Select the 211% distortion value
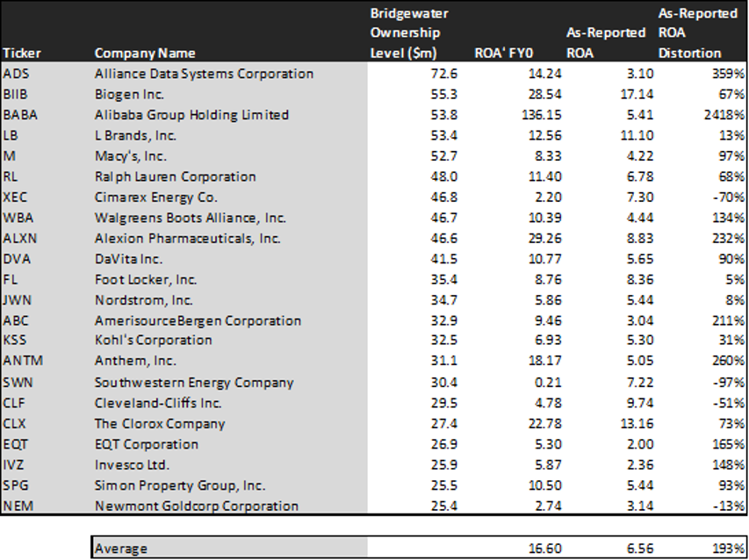 [x=729, y=320]
